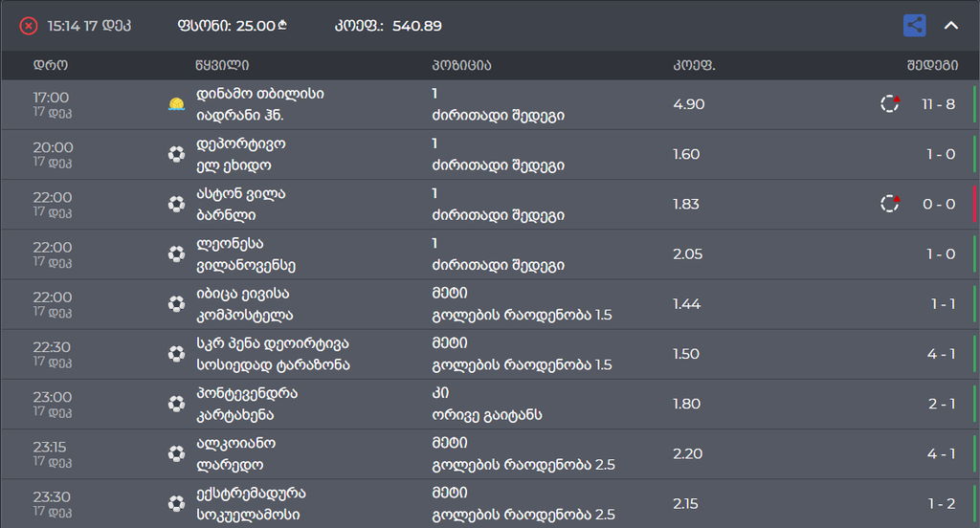Click the soccer ball icon beside ასტონ ვილა

[176, 204]
